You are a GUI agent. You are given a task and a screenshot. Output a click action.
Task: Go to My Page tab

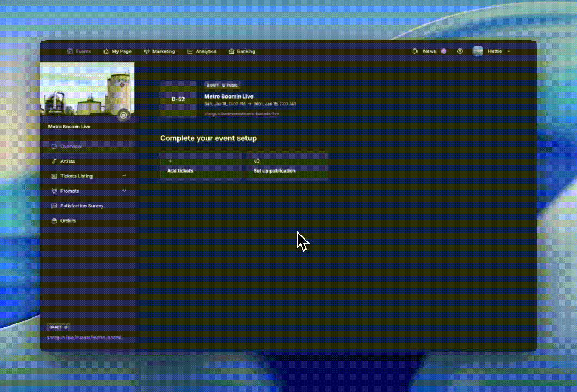click(x=118, y=52)
